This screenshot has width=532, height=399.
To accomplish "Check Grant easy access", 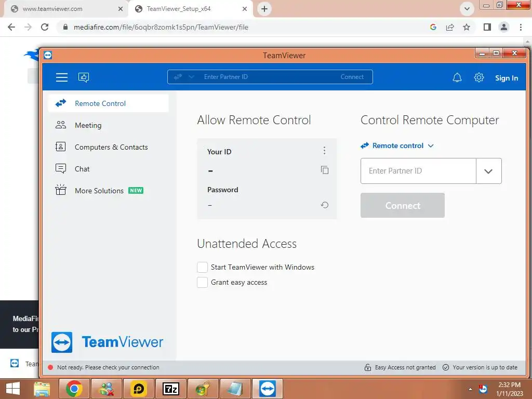I will point(202,282).
